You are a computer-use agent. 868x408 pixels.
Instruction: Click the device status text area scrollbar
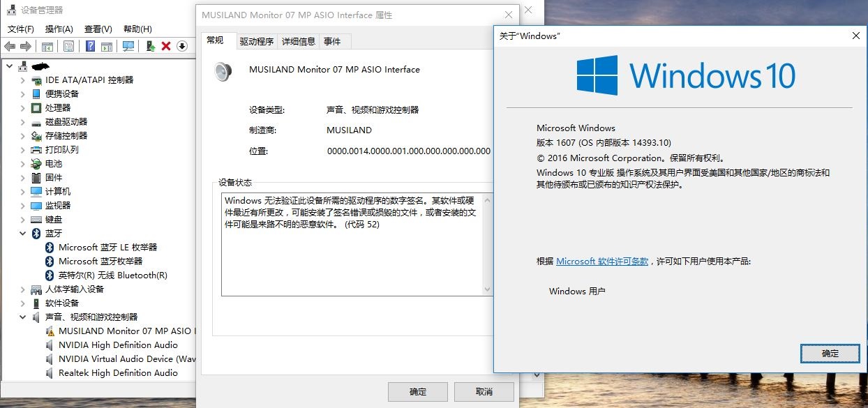[x=488, y=244]
